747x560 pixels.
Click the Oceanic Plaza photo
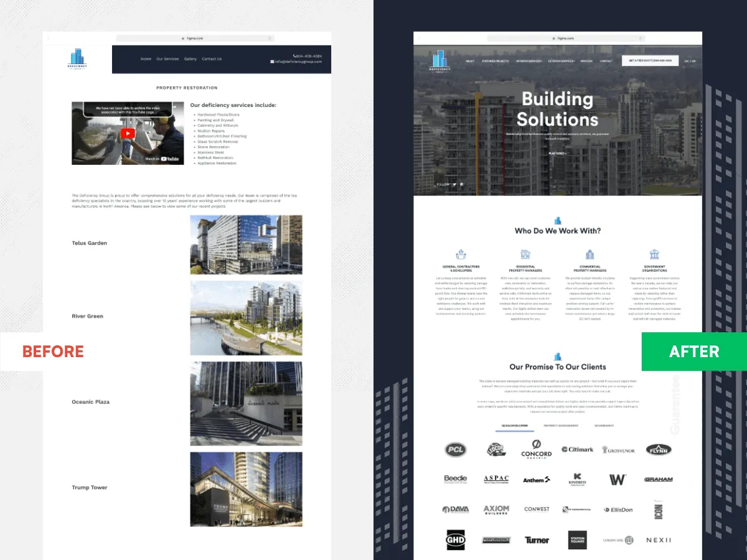pos(247,403)
